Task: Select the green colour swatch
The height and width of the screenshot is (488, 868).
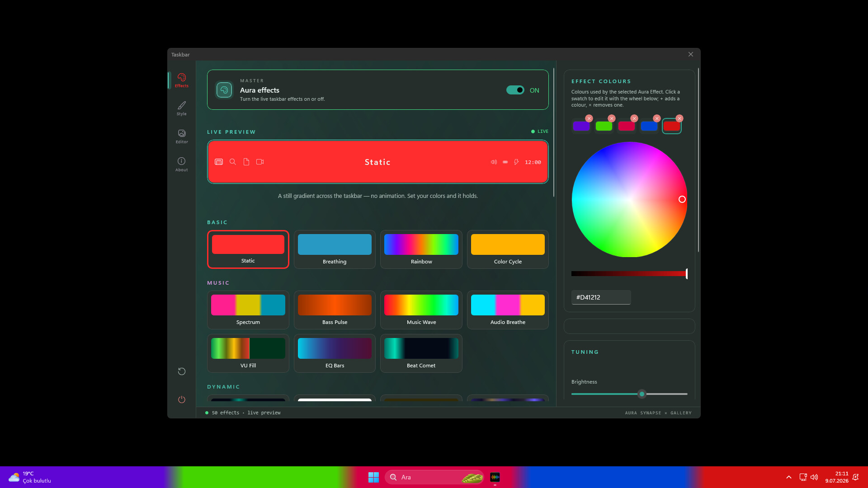Action: [604, 127]
